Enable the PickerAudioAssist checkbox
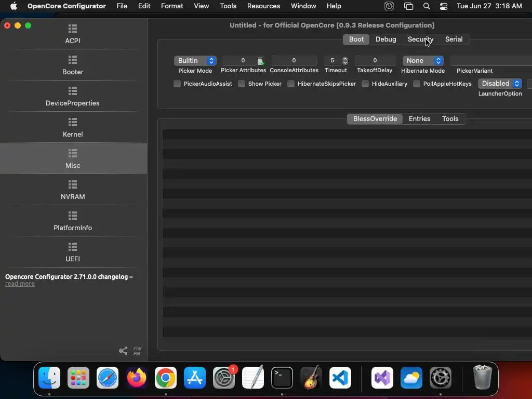The height and width of the screenshot is (399, 532). (177, 84)
